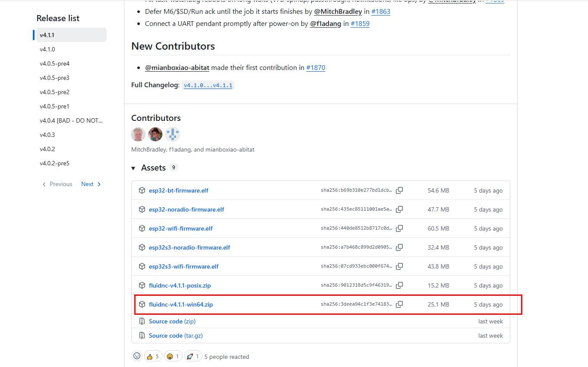Click the smiley add-reaction icon
This screenshot has height=367, width=588.
coord(137,356)
